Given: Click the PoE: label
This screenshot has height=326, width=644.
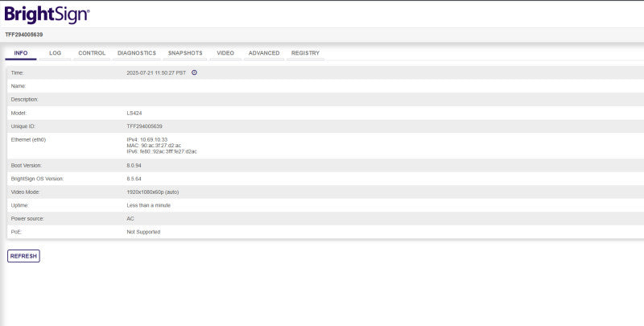Looking at the screenshot, I should 15,232.
